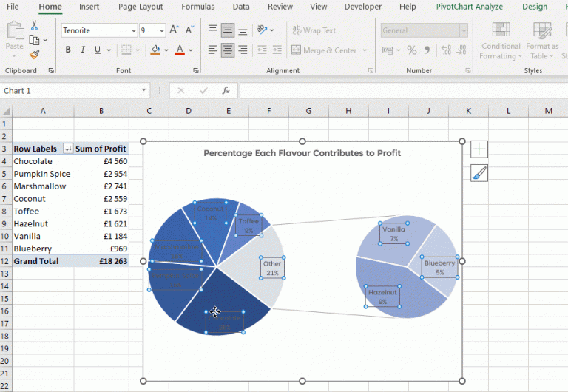The width and height of the screenshot is (568, 392).
Task: Click inside the formula bar
Action: coord(403,90)
